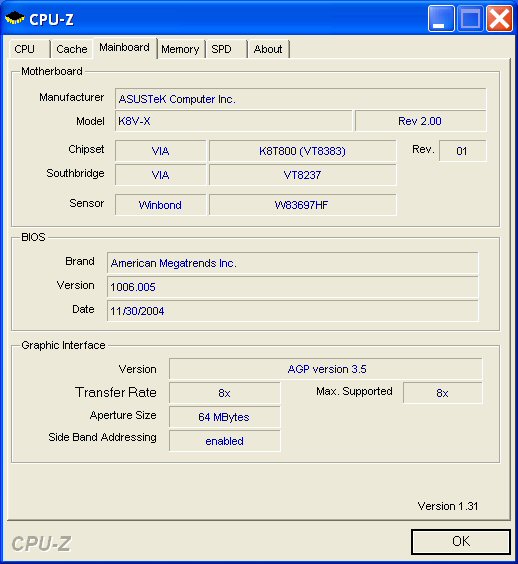The width and height of the screenshot is (518, 564).
Task: Click the Manufacturer label
Action: pyautogui.click(x=72, y=97)
